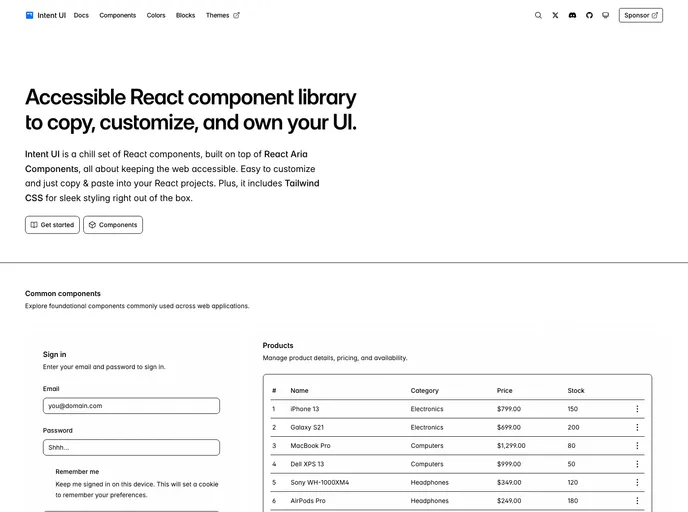Viewport: 688px width, 512px height.
Task: Open the GitHub repository icon
Action: [x=589, y=15]
